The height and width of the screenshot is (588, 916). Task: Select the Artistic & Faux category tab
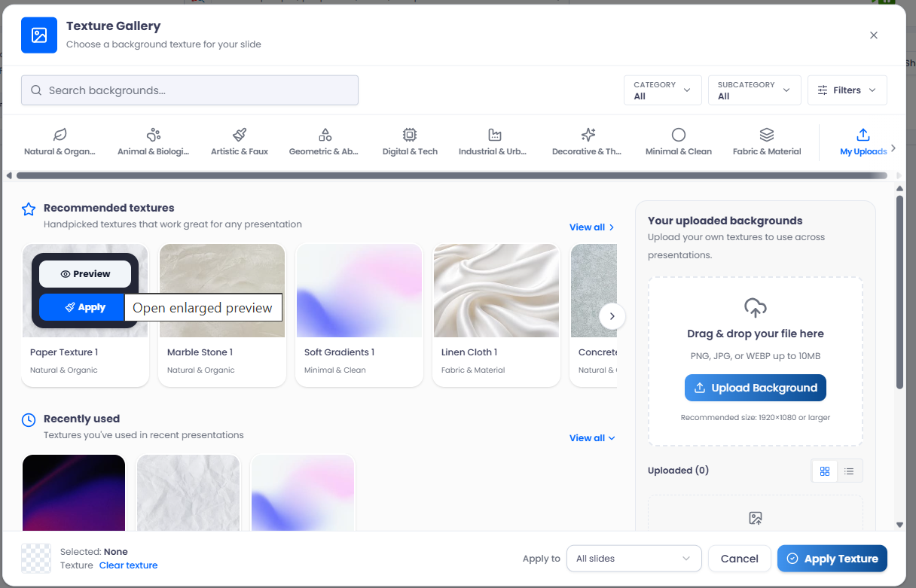click(240, 142)
